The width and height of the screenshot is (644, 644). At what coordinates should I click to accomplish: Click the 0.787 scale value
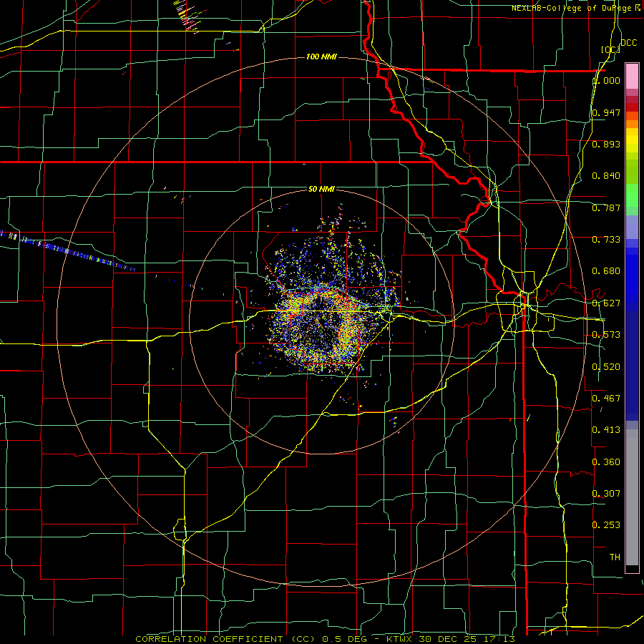[606, 208]
